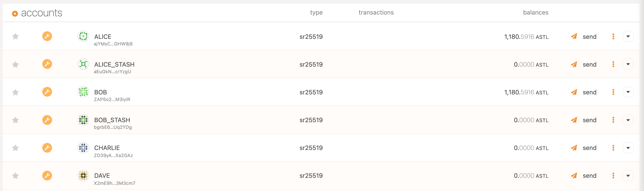Click ALICE's identicon avatar to copy address
Viewport: 644px width, 191px height.
tap(83, 36)
